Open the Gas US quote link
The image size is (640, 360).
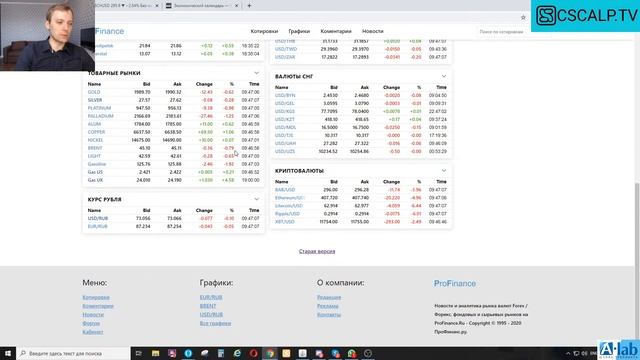[95, 172]
